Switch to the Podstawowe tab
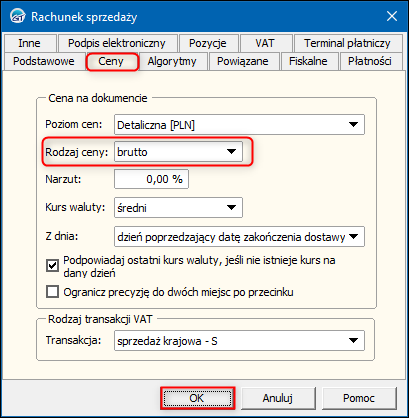The height and width of the screenshot is (418, 409). tap(44, 61)
